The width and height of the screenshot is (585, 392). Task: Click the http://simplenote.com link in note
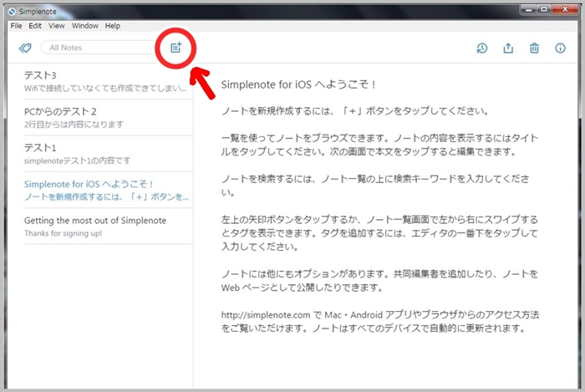coord(266,315)
